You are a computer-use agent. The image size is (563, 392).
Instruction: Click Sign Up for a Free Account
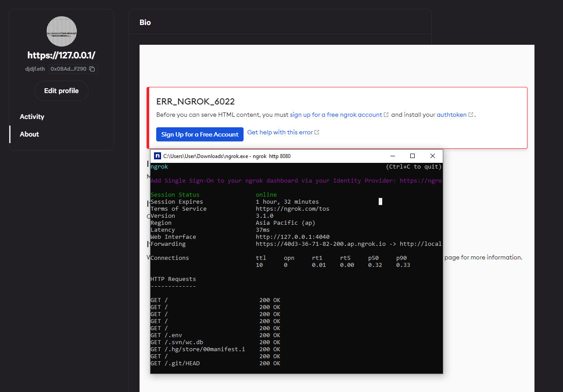pos(200,134)
